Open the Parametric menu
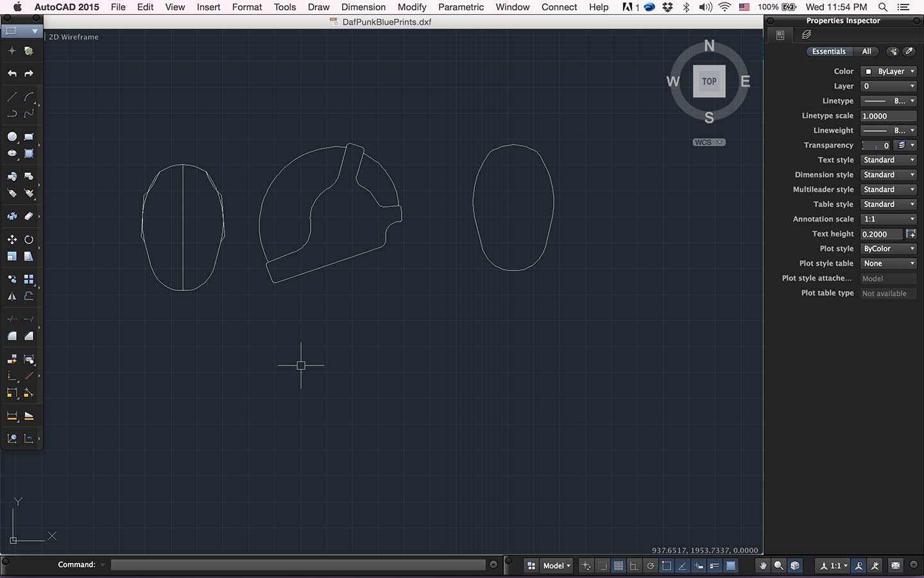 [461, 7]
